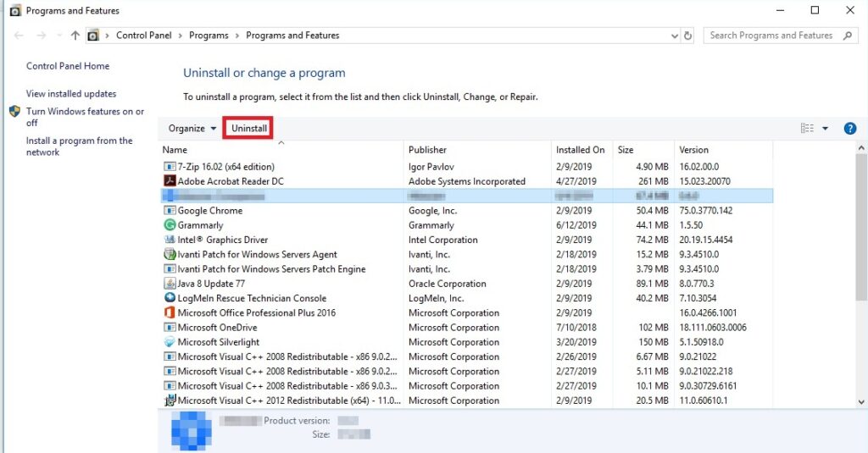Viewport: 868px width, 453px height.
Task: Click the Microsoft Office Professional Plus icon
Action: point(170,312)
